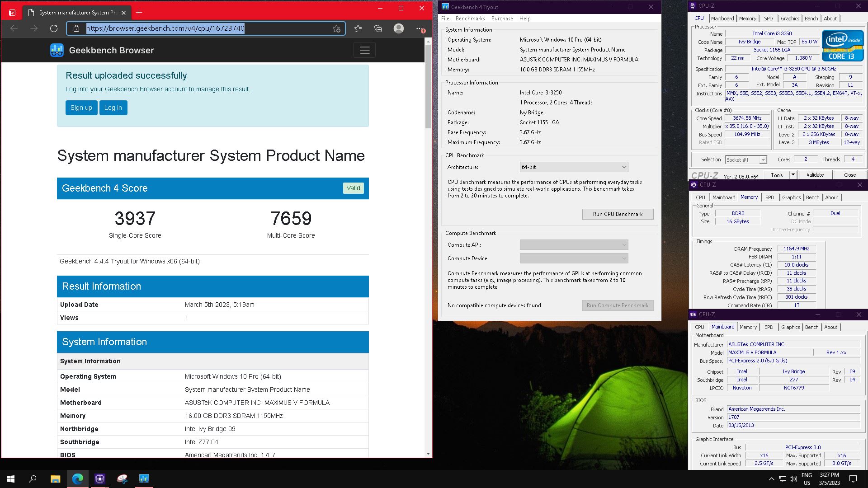The image size is (868, 488).
Task: Open the File menu in Geekbench
Action: [445, 19]
